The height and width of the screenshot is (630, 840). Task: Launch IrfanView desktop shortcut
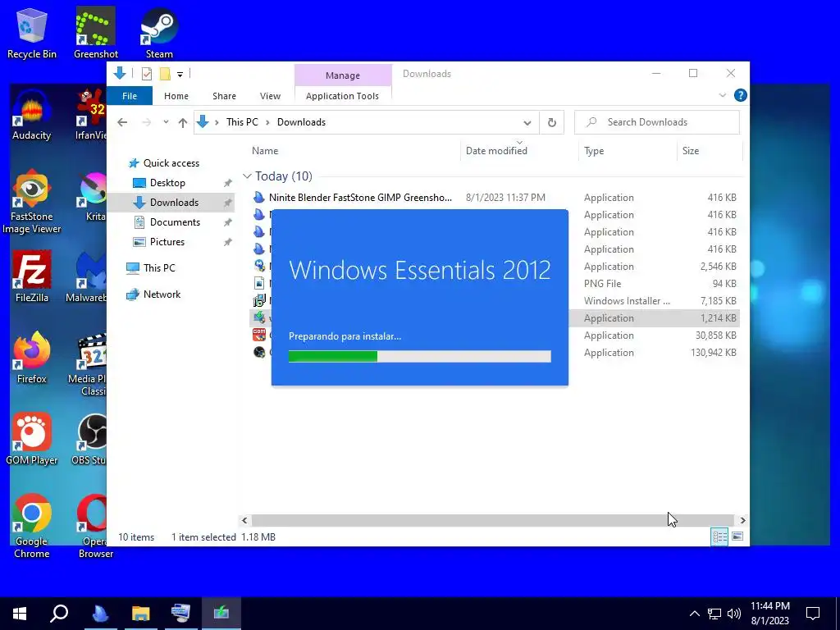(x=91, y=115)
